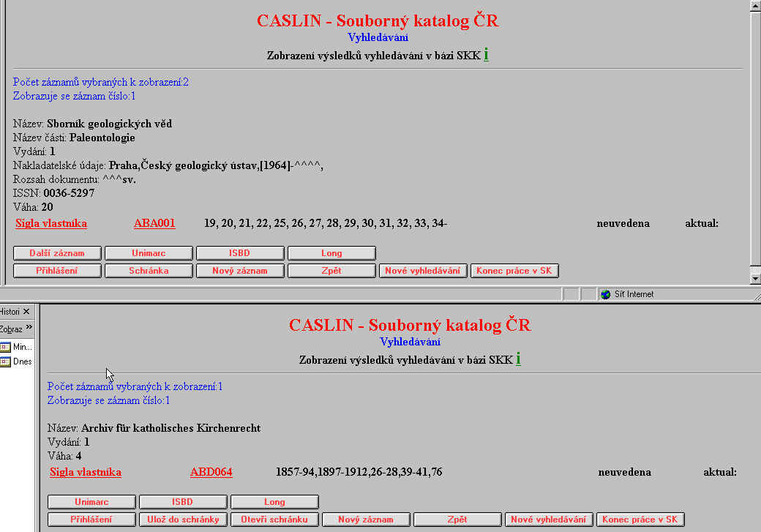
Task: Click green info icon in Sborník geologických věd window
Action: tap(486, 55)
